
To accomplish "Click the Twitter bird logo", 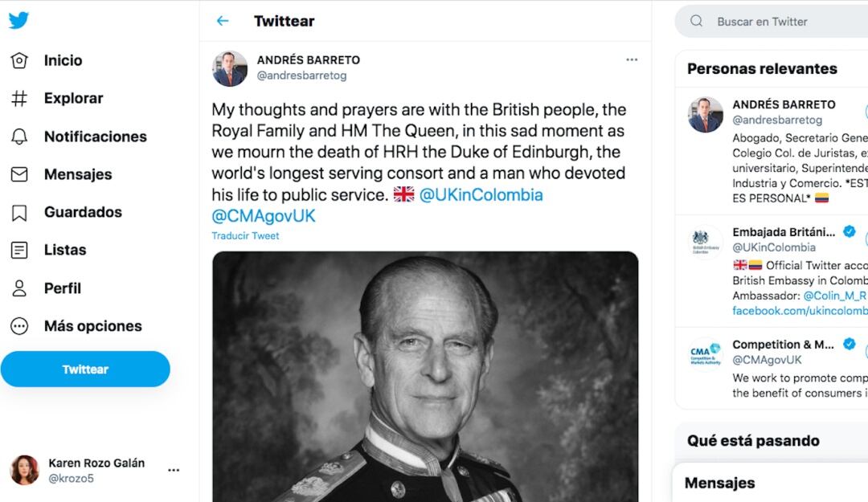I will click(x=19, y=21).
